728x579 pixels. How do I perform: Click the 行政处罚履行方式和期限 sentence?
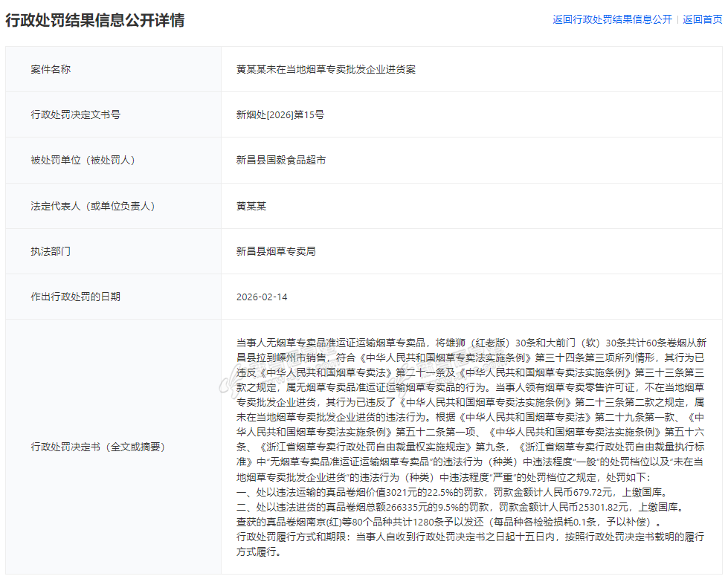tap(460, 537)
